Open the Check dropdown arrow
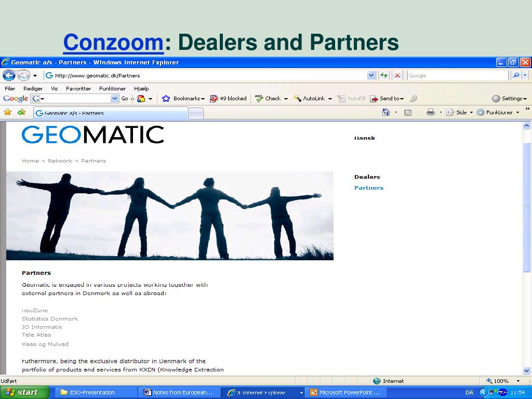Screen dimensions: 532x399 [x=286, y=99]
